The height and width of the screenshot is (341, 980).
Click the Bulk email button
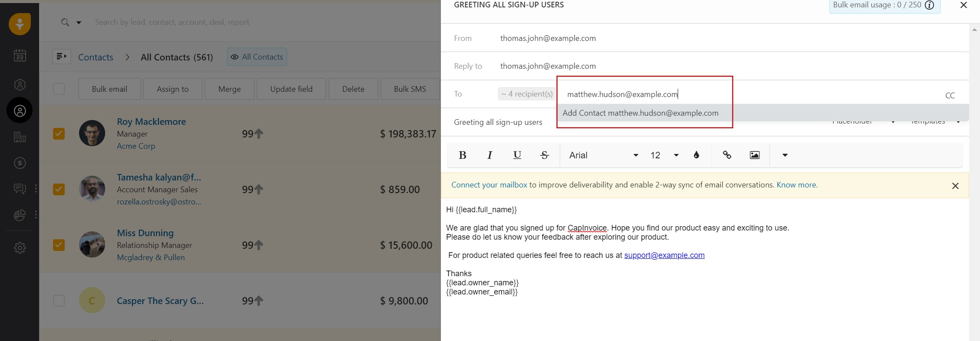[109, 89]
